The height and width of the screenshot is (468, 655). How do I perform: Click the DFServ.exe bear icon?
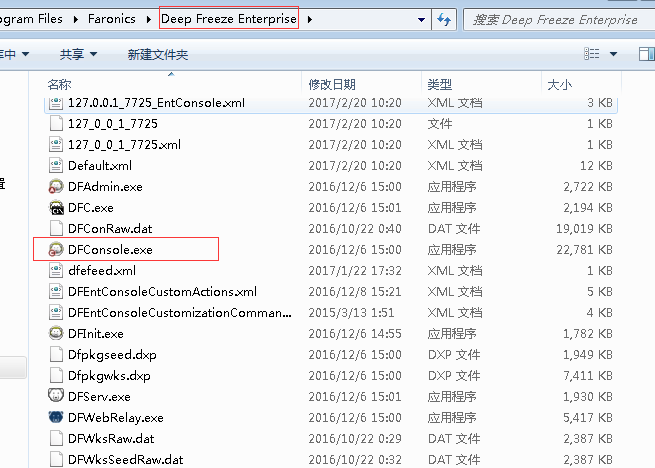tap(56, 396)
